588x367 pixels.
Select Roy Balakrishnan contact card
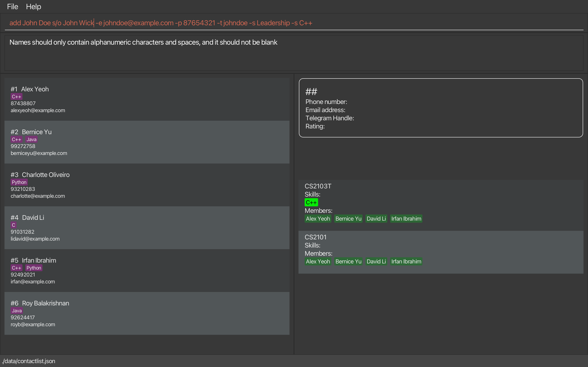click(147, 313)
